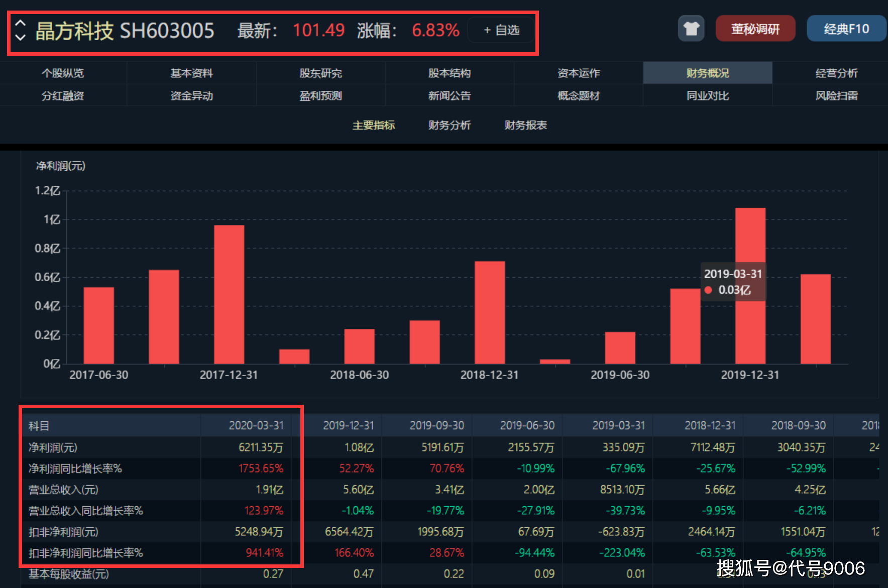Open 董秘调研 page
Image resolution: width=888 pixels, height=588 pixels.
[x=755, y=29]
